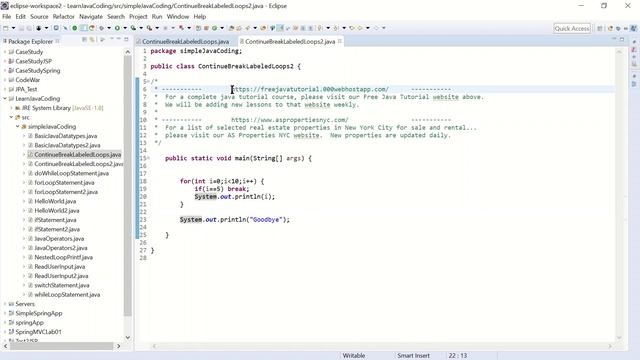
Task: Click the Package Explorer scroll-down arrow
Action: click(x=128, y=337)
